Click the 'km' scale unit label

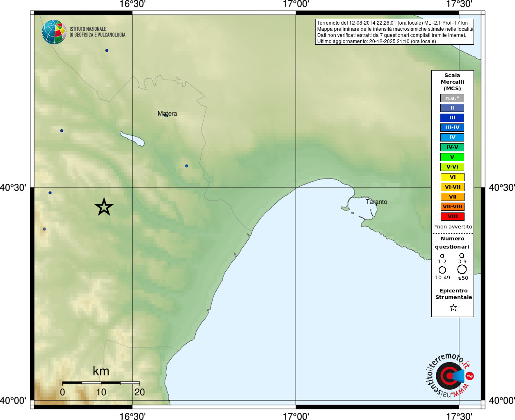[101, 371]
